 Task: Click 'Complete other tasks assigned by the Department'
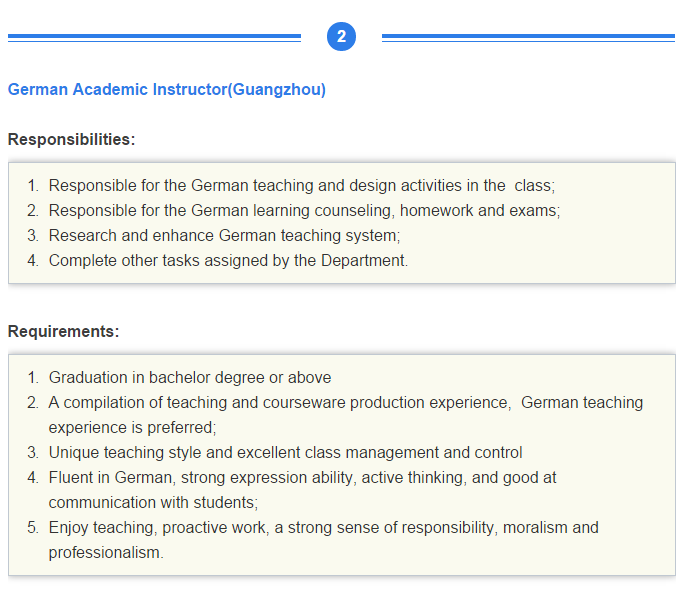click(228, 261)
